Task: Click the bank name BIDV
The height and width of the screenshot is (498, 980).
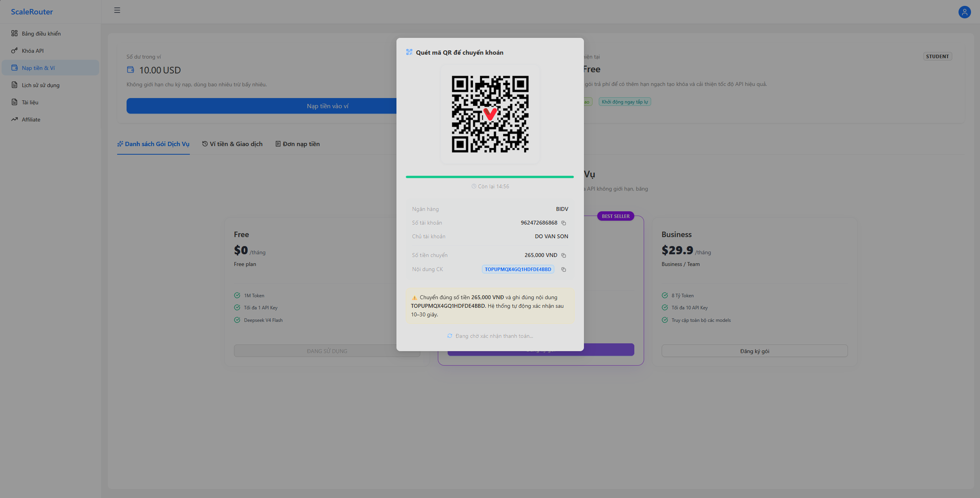Action: click(562, 209)
